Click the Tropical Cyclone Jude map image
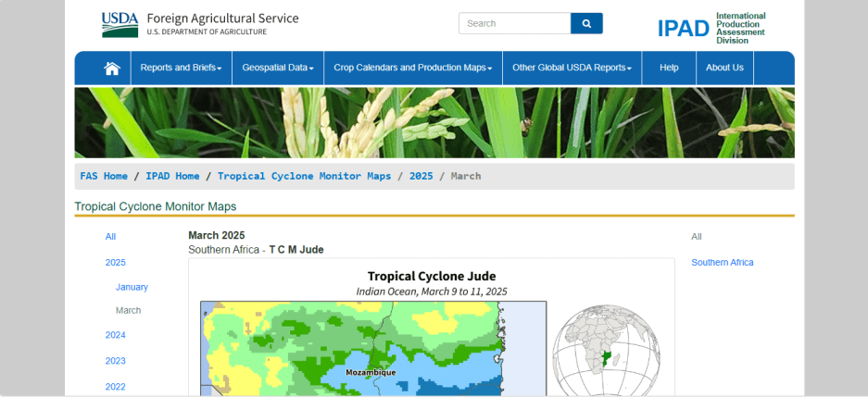 (372, 347)
